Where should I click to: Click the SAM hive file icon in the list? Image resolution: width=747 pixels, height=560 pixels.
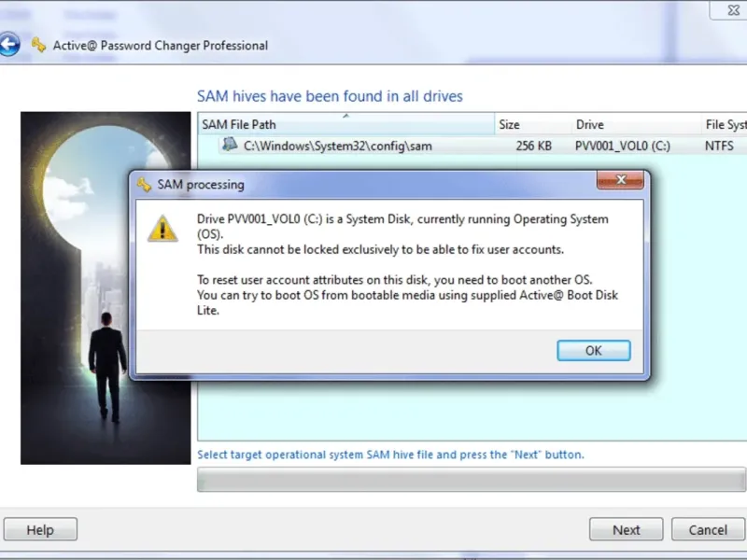pos(230,145)
